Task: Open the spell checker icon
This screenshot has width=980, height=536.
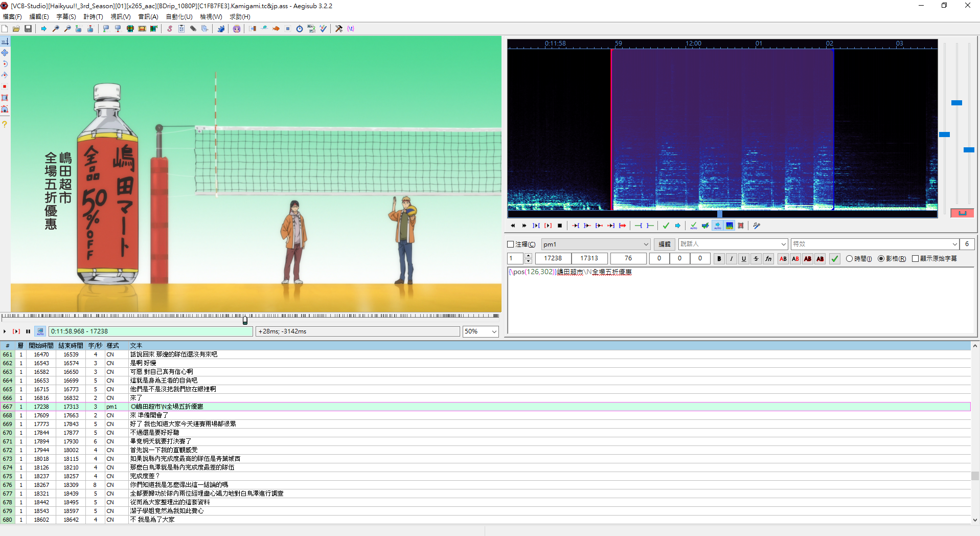Action: [323, 29]
